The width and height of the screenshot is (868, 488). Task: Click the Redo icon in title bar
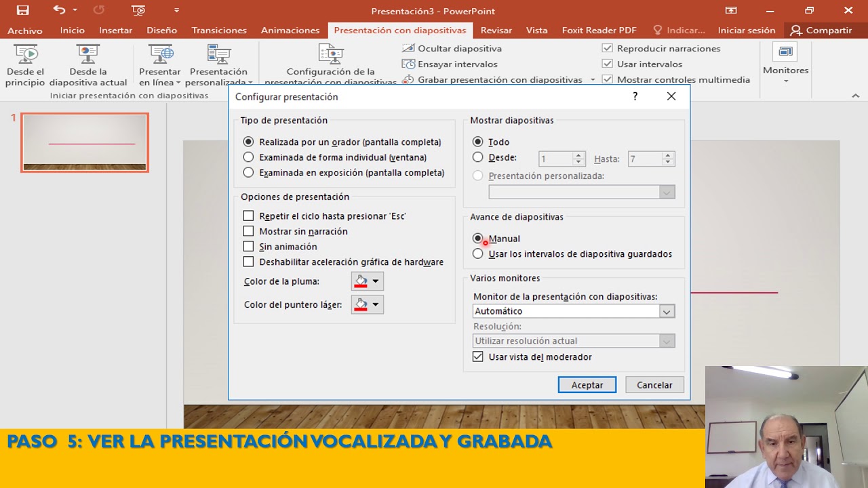tap(98, 10)
